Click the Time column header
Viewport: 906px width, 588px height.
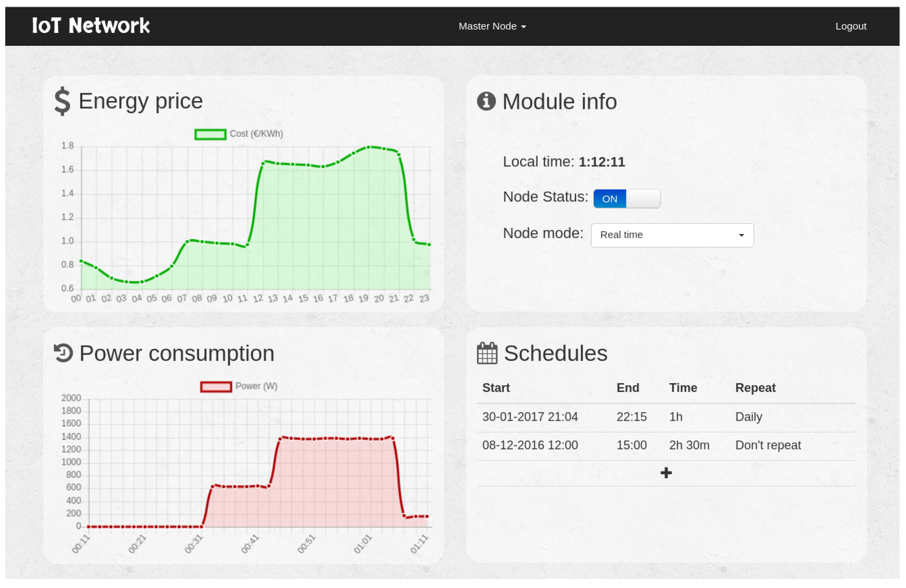point(683,388)
